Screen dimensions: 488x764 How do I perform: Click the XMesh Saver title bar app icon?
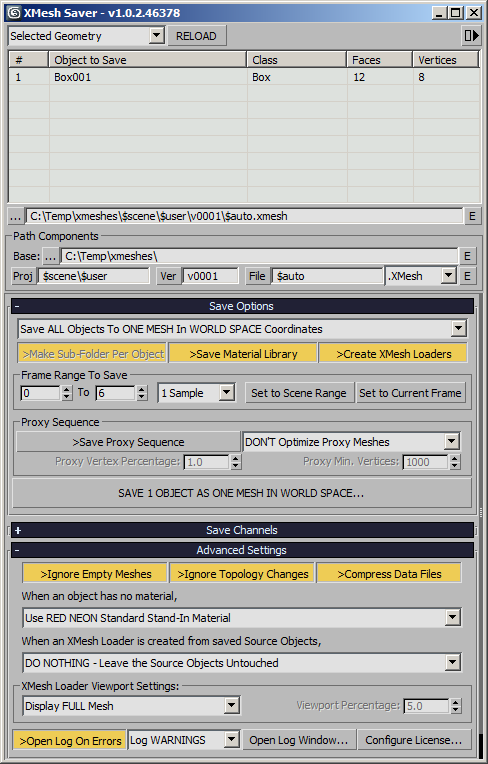click(x=14, y=13)
